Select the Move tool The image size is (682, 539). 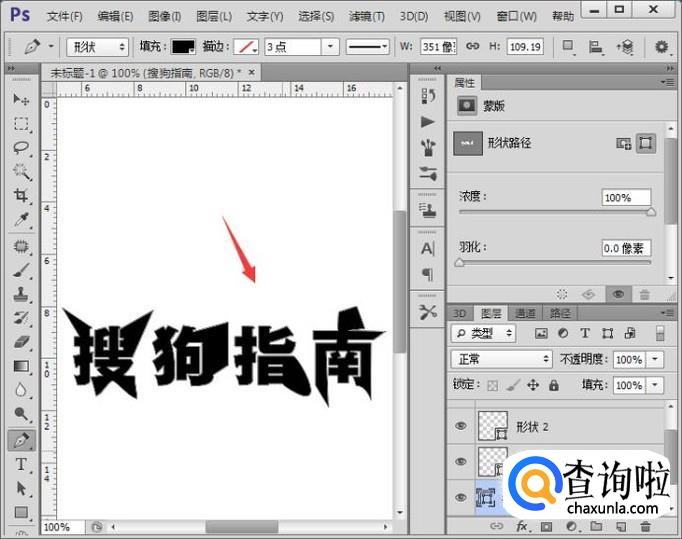(21, 100)
